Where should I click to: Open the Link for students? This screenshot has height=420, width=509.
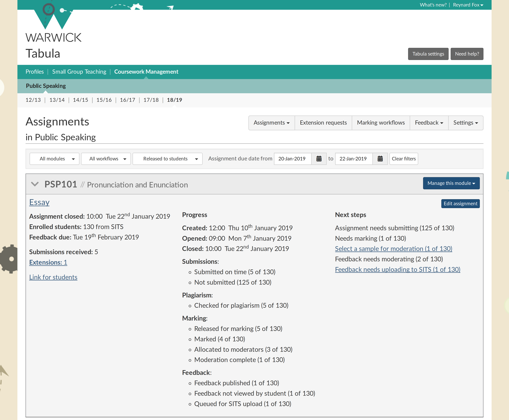pyautogui.click(x=53, y=277)
